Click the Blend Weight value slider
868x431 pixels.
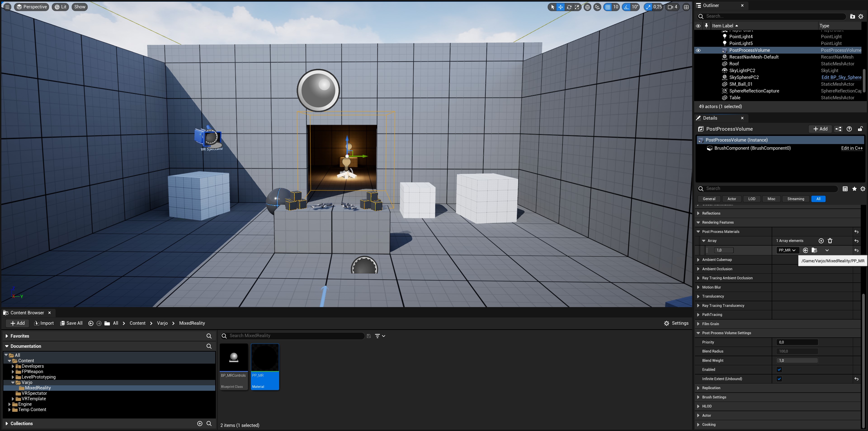797,361
